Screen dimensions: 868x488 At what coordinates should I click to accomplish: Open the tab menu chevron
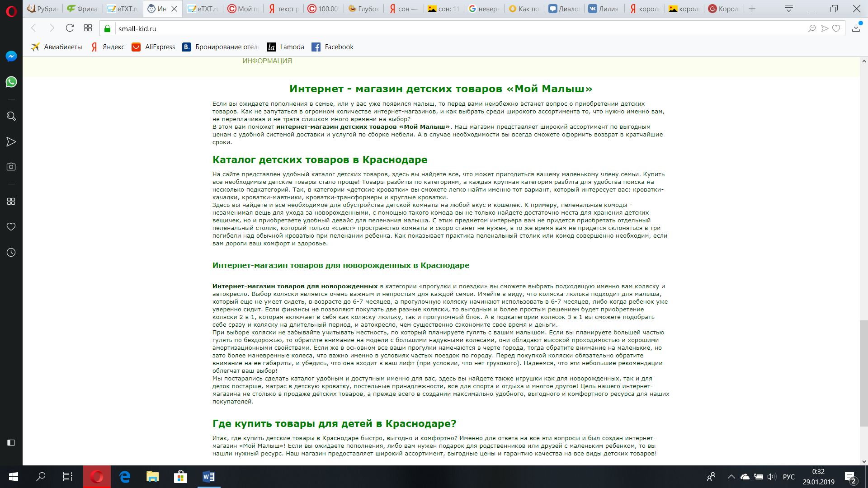[789, 8]
